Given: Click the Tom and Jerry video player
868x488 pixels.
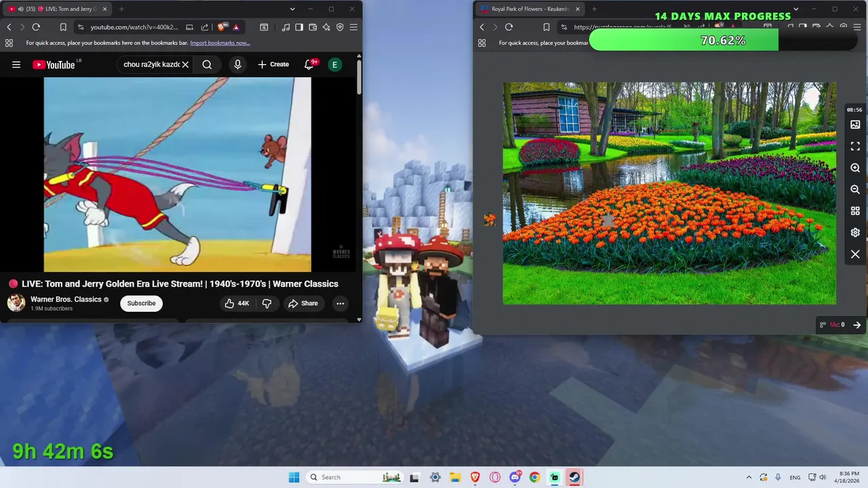Looking at the screenshot, I should click(178, 174).
